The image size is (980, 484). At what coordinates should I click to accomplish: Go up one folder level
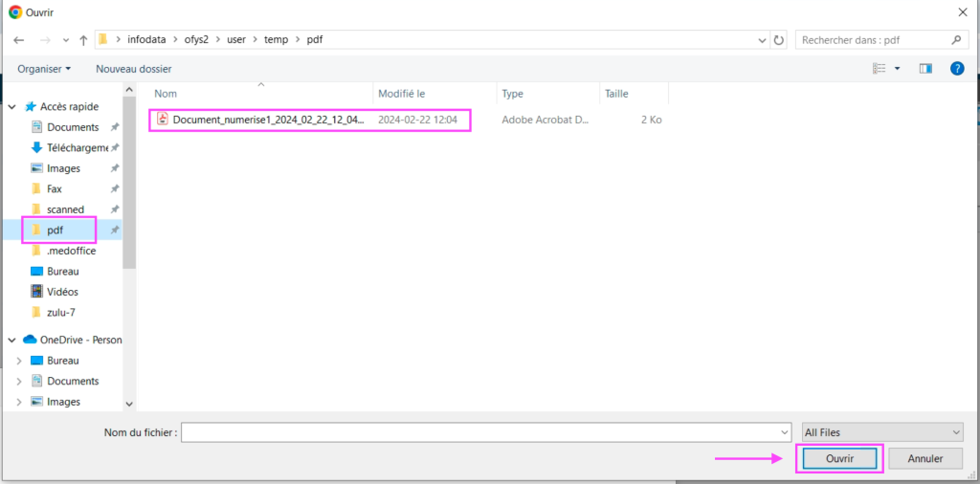coord(84,40)
